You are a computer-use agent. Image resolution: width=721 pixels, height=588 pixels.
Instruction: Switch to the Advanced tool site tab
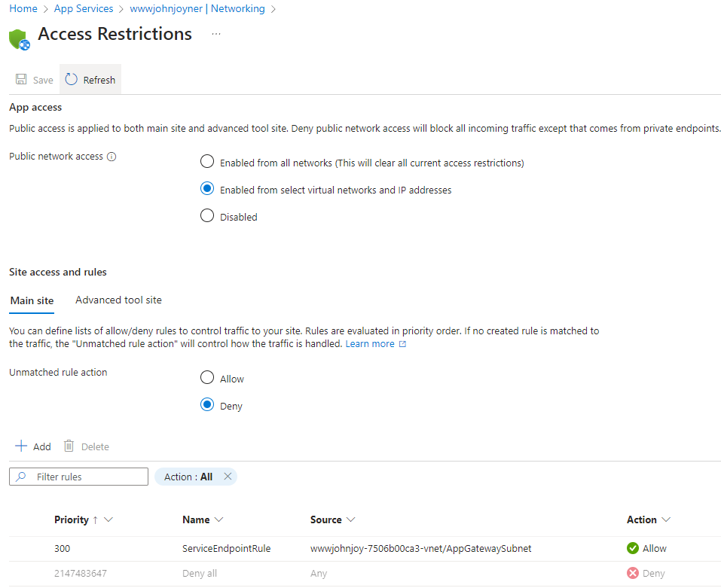[118, 300]
